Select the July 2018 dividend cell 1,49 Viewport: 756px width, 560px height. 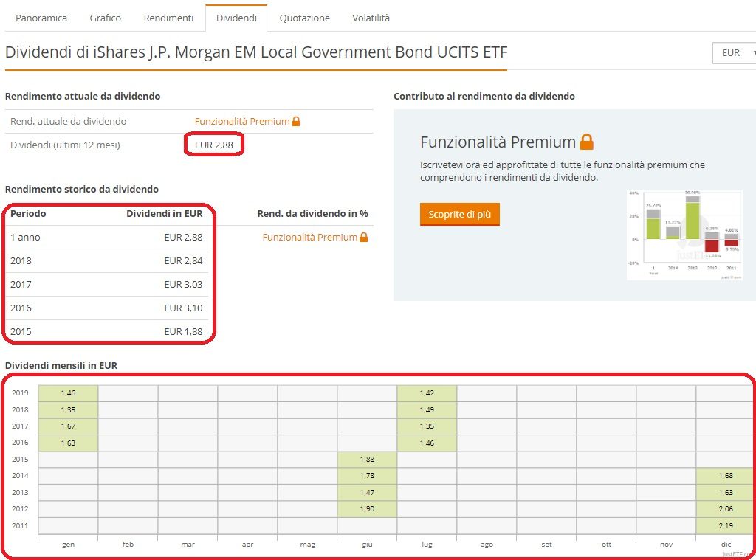click(x=427, y=409)
